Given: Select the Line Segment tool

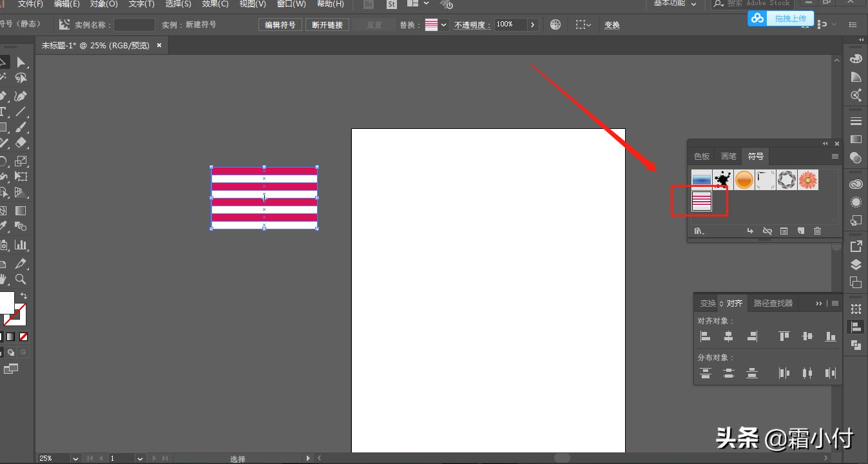Looking at the screenshot, I should point(21,111).
